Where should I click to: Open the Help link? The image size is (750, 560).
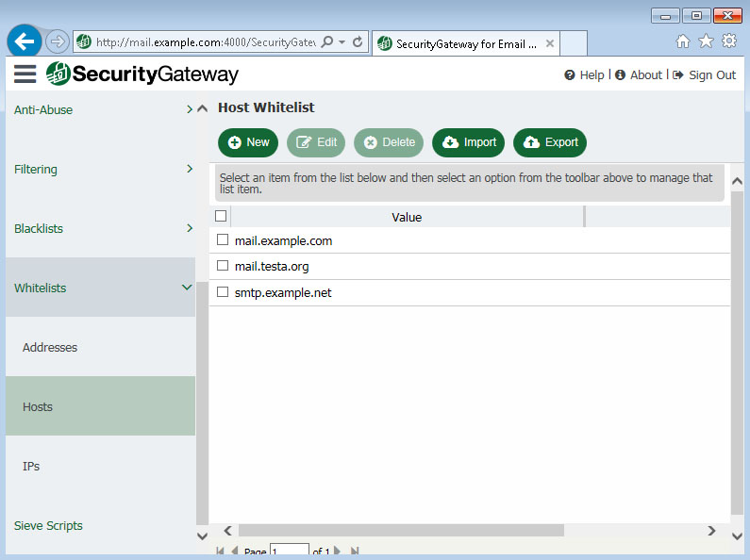click(x=592, y=75)
